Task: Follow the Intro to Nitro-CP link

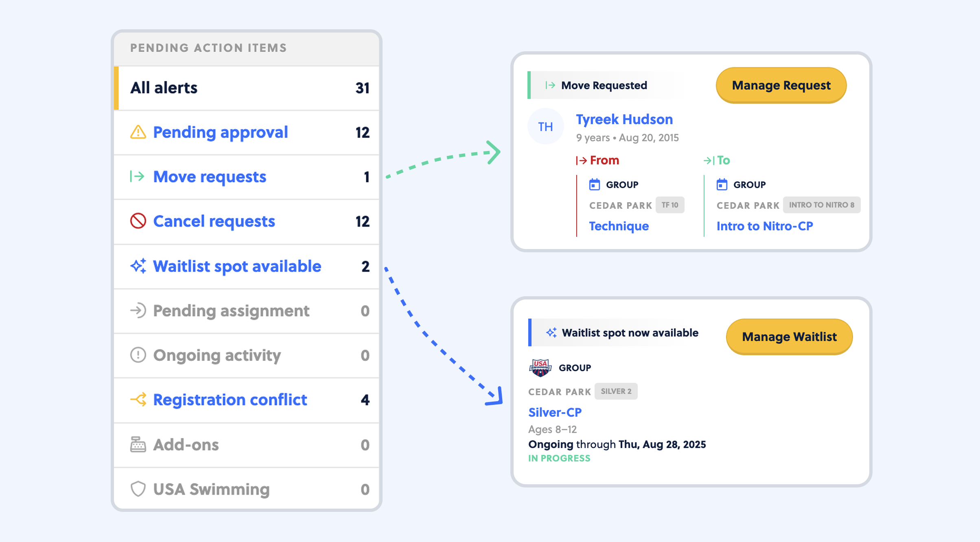Action: click(x=764, y=226)
